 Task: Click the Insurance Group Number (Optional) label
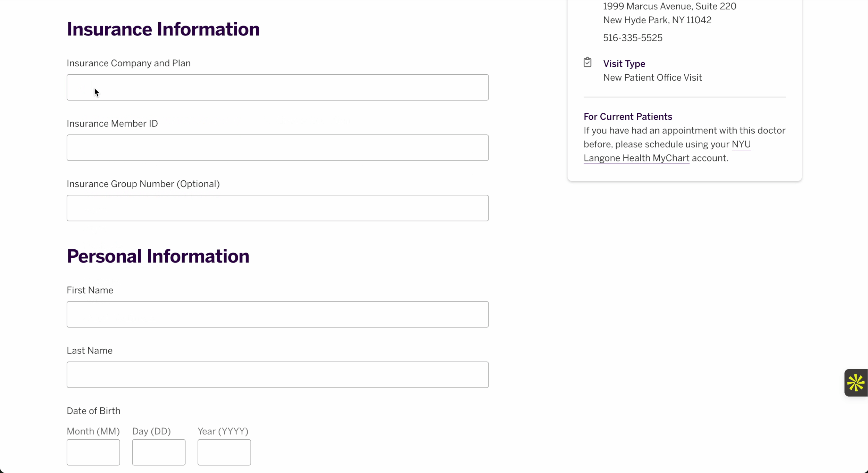(x=143, y=184)
